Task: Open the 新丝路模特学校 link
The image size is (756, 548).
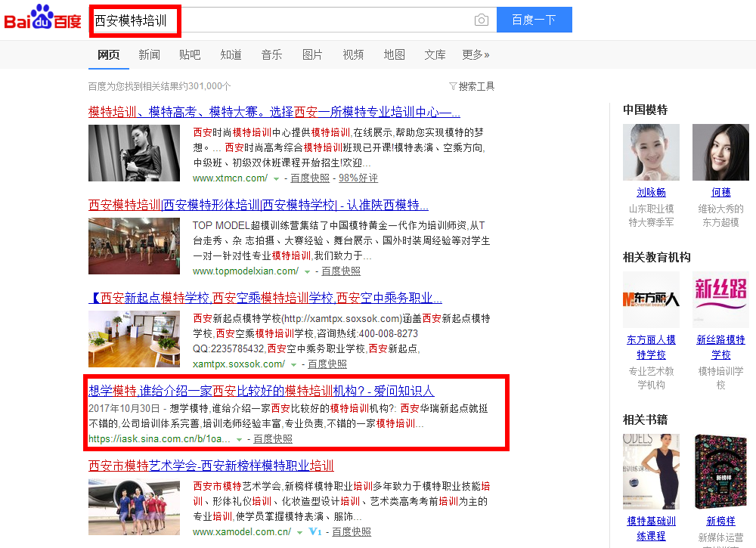Action: click(720, 348)
